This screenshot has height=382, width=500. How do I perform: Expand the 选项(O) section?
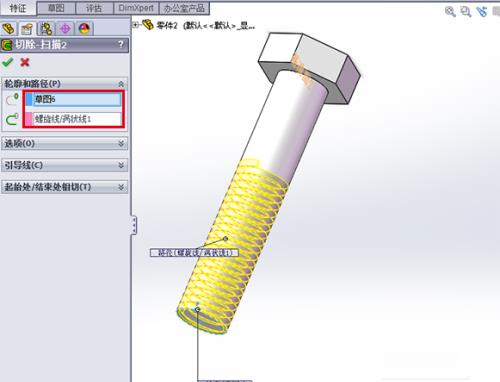click(121, 144)
